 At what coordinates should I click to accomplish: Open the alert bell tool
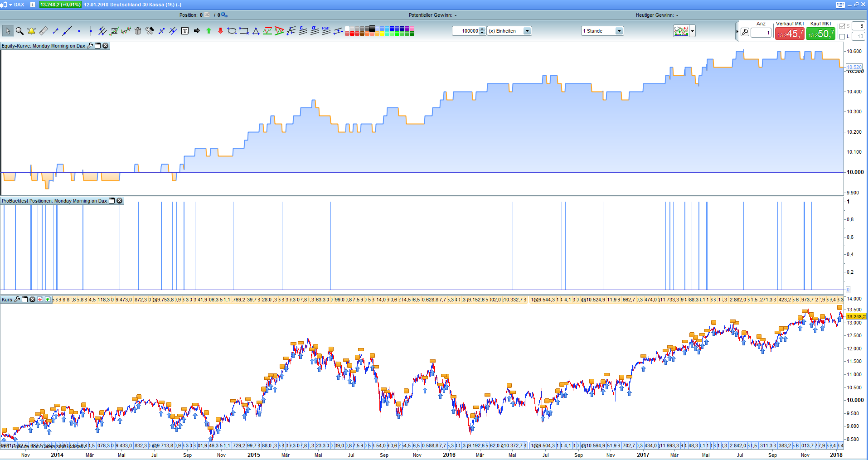point(31,31)
